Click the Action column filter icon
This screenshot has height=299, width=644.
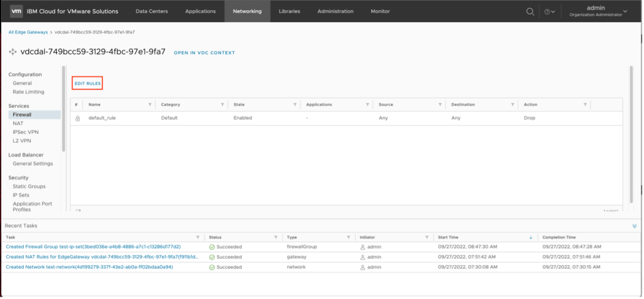pyautogui.click(x=585, y=104)
